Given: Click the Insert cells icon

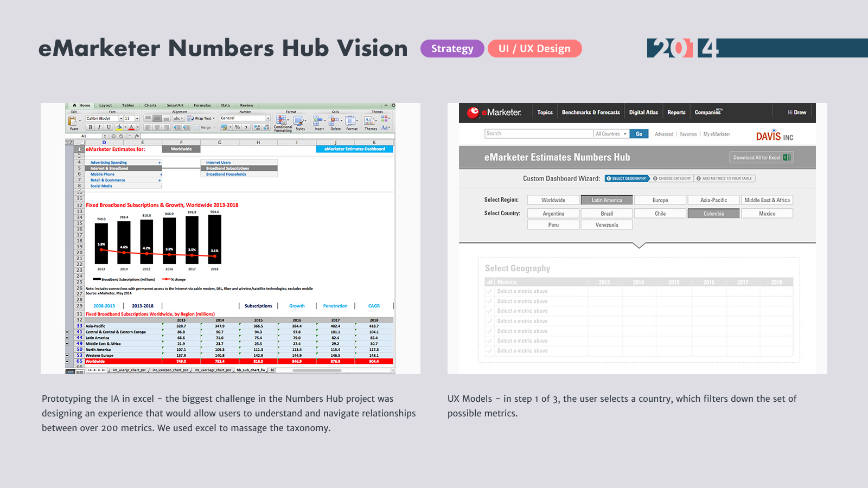Looking at the screenshot, I should (x=318, y=122).
